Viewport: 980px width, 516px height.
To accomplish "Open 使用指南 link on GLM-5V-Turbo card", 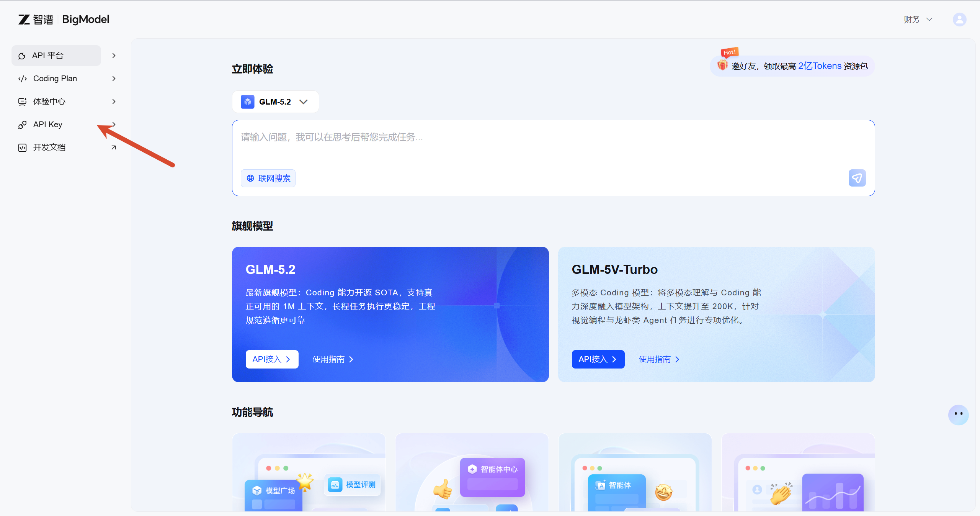I will click(659, 359).
